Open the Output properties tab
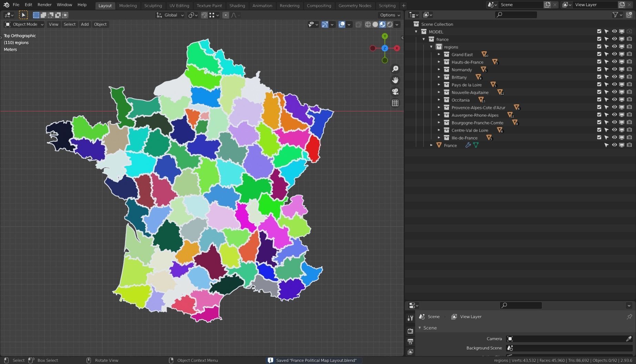The image size is (636, 364). click(410, 341)
